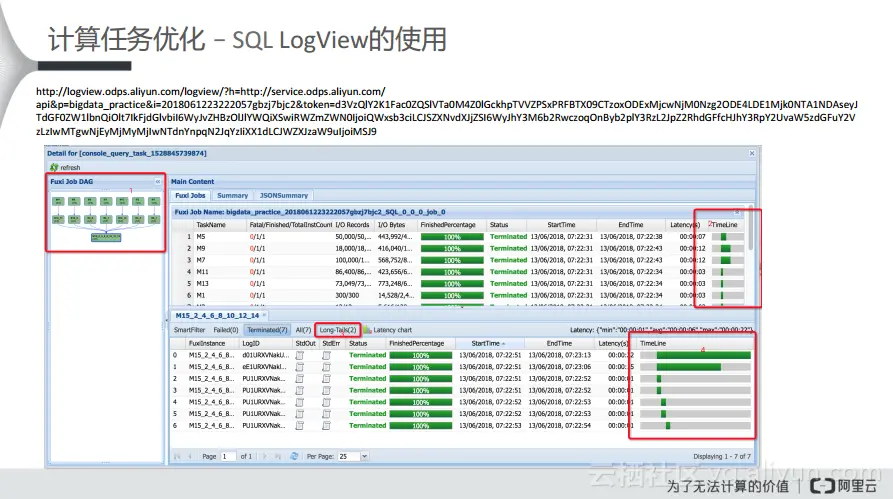The image size is (893, 499).
Task: Select task row M13
Action: click(459, 283)
